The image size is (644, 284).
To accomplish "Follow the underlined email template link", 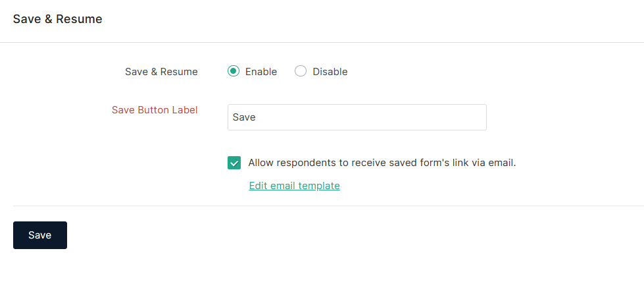I will [x=294, y=186].
